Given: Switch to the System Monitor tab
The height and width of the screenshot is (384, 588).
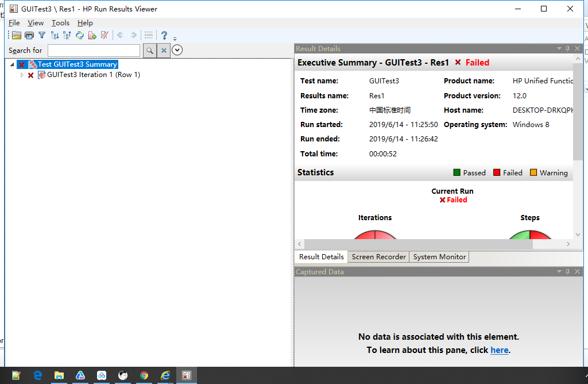Looking at the screenshot, I should coord(439,257).
